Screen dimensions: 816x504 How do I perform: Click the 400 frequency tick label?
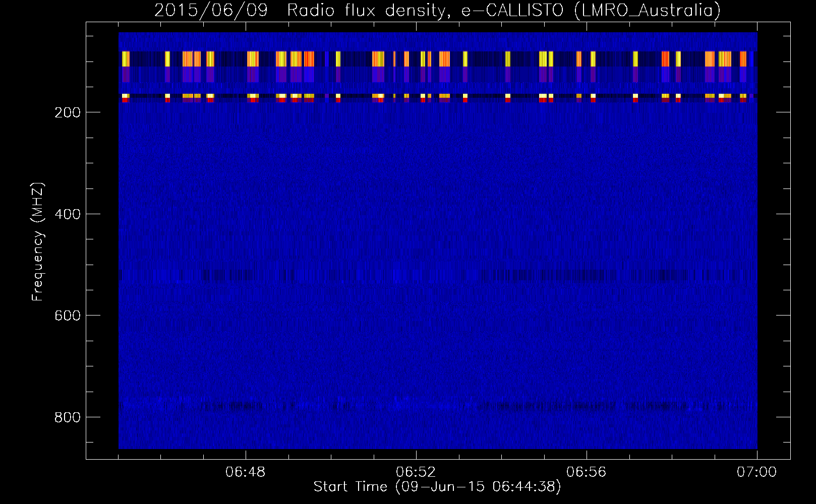click(68, 214)
